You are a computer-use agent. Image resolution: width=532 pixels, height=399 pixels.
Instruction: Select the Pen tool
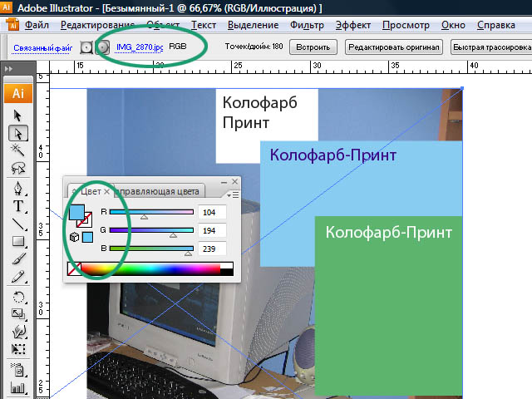[x=17, y=189]
